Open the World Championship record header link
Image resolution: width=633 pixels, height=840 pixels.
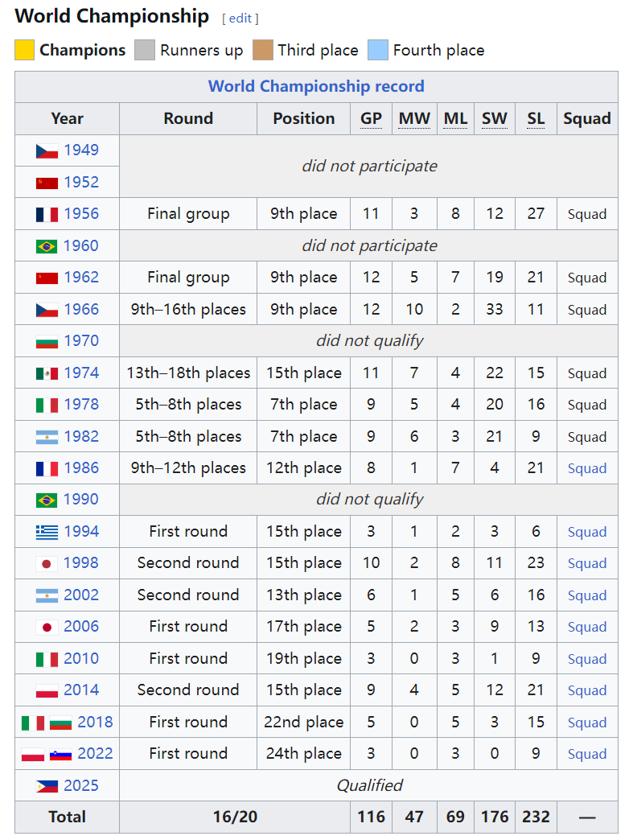coord(316,86)
